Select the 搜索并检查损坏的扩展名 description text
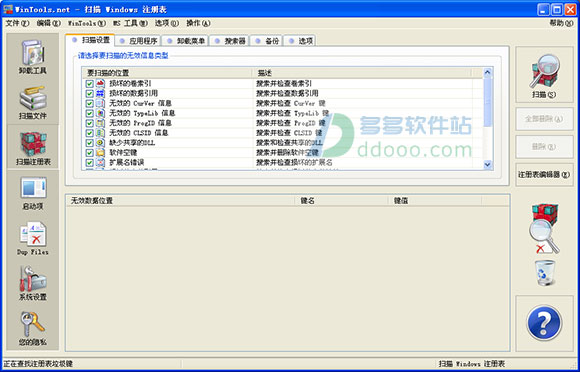The image size is (580, 372). point(294,162)
